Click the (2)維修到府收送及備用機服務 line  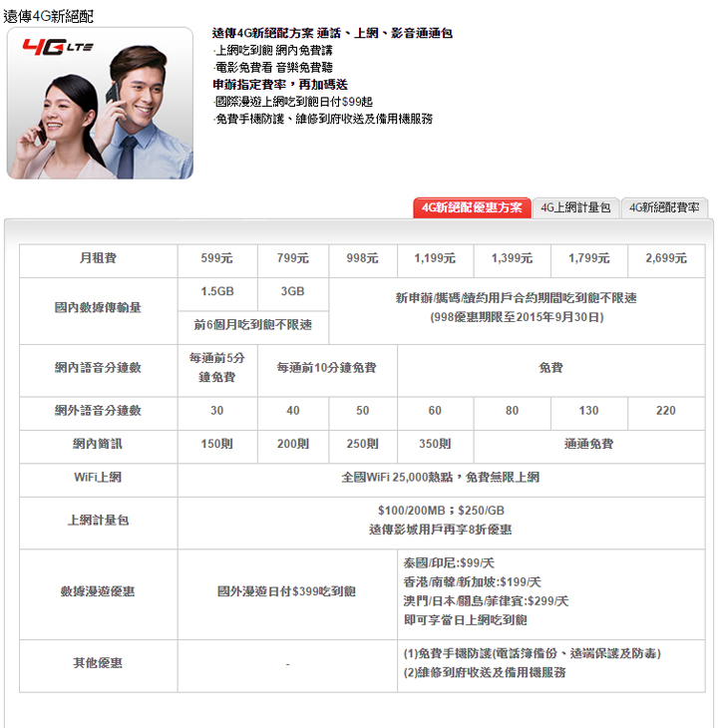pyautogui.click(x=485, y=673)
